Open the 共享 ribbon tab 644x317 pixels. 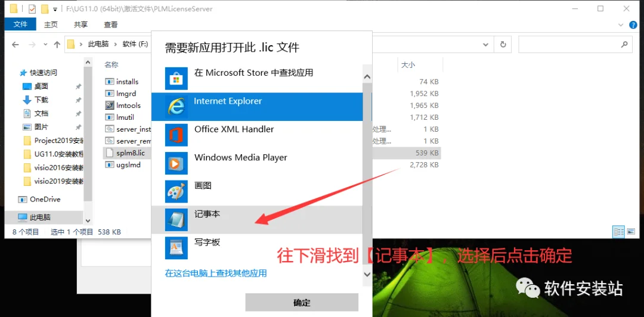click(x=80, y=24)
